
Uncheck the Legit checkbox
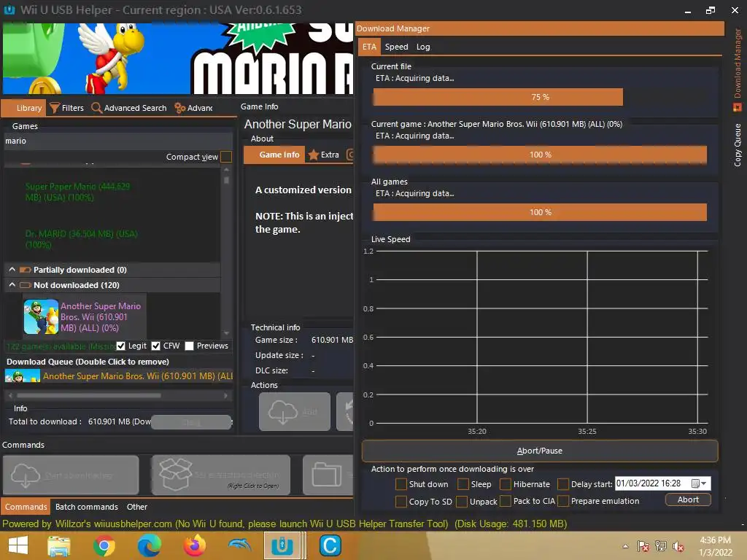[121, 346]
